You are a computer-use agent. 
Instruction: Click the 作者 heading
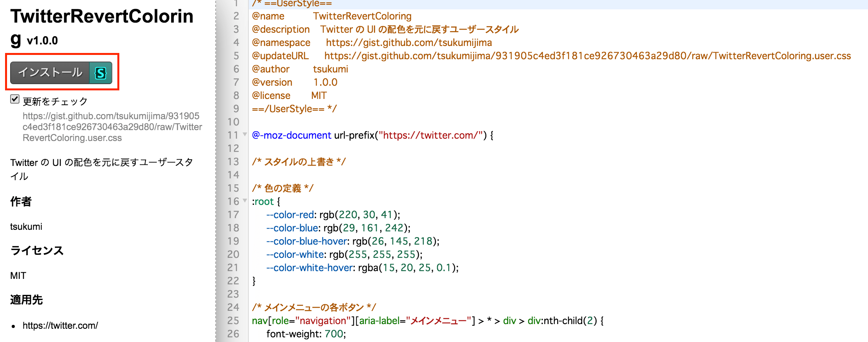tap(21, 201)
